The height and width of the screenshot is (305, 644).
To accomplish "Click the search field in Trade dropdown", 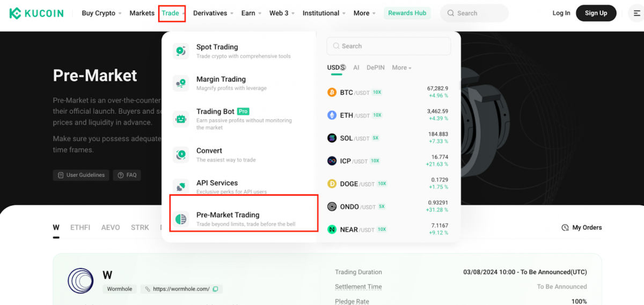I will click(x=389, y=46).
